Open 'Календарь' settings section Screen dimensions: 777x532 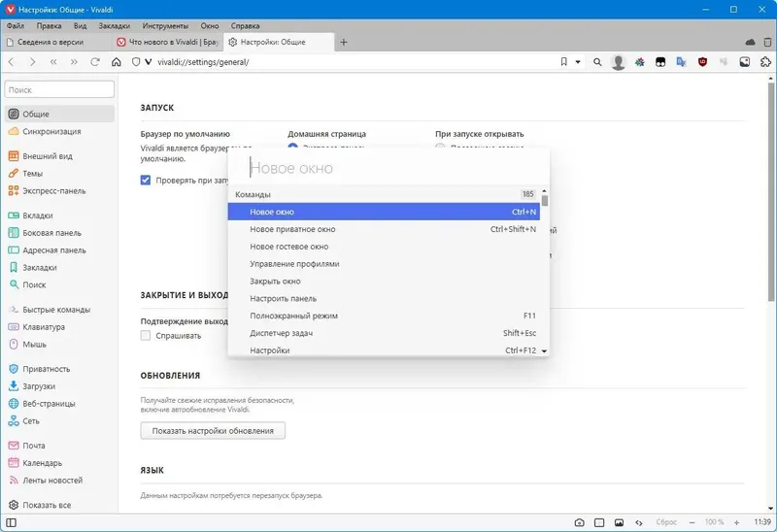[x=59, y=463]
